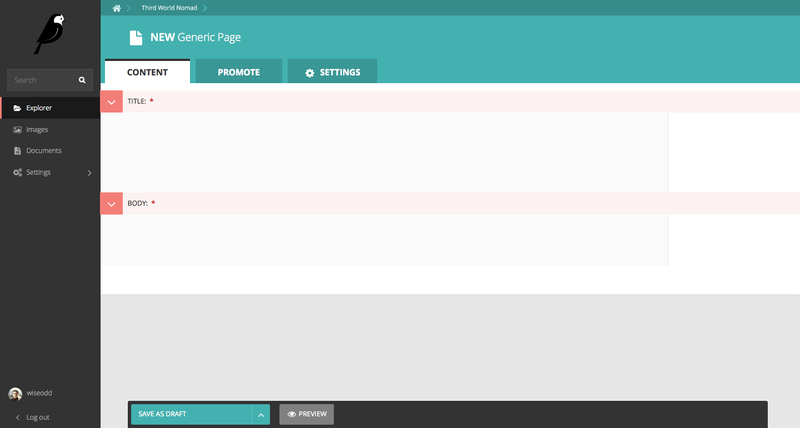Click the home icon in breadcrumb
Viewport: 800px width, 428px height.
117,8
